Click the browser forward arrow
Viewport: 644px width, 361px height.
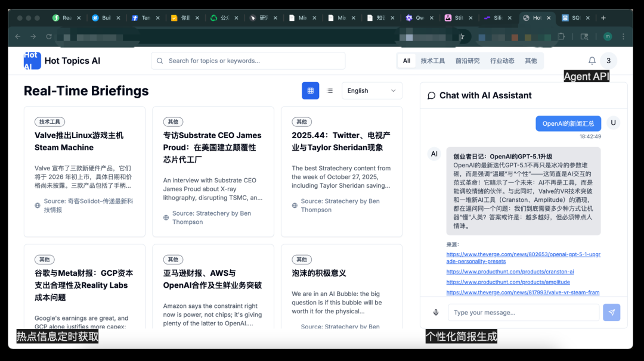tap(33, 36)
